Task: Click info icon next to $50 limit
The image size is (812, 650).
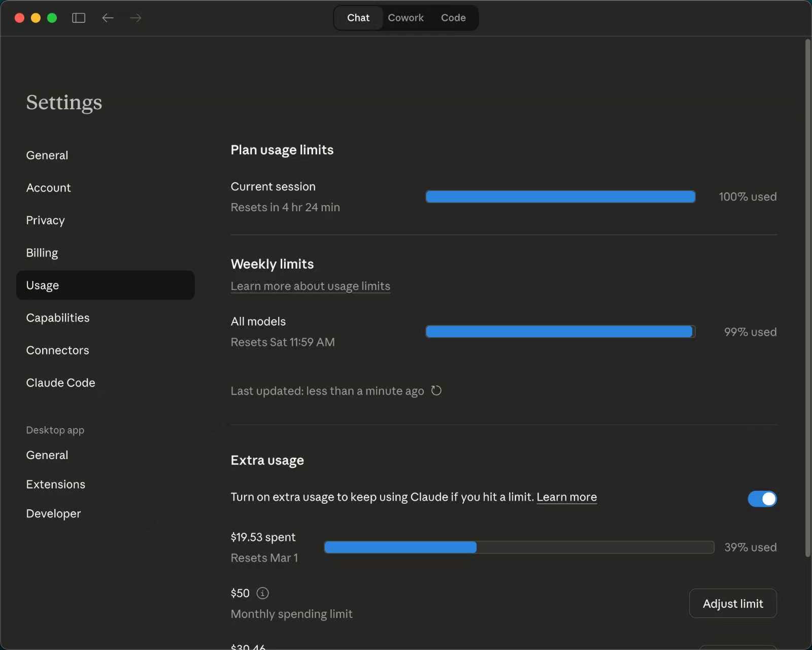Action: 262,593
